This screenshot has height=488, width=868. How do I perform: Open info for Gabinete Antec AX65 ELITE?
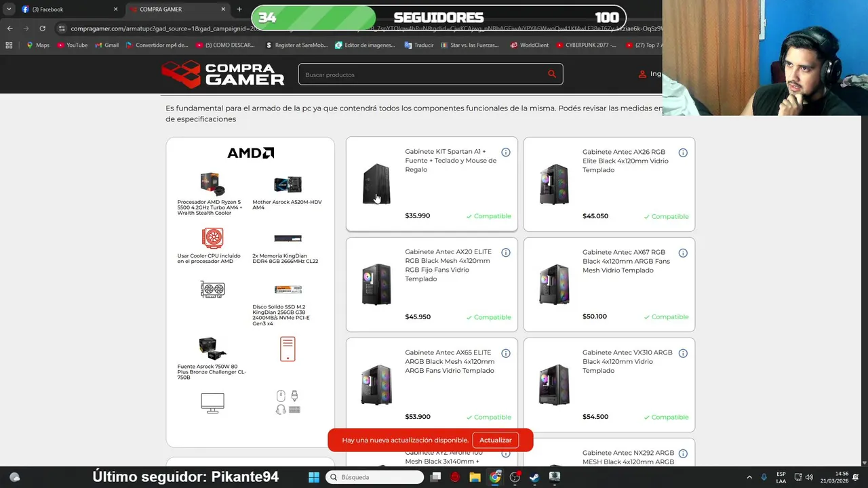click(506, 353)
